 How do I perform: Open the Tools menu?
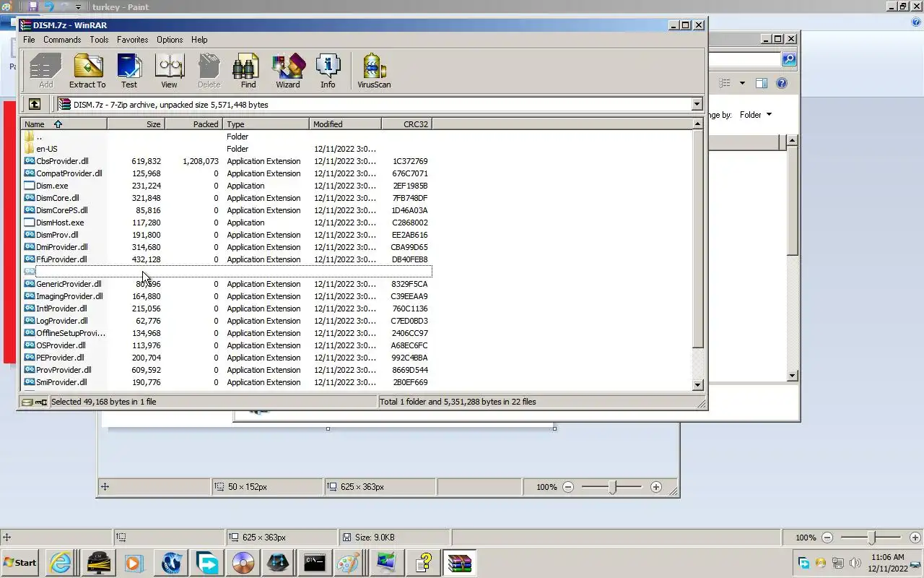pos(99,40)
